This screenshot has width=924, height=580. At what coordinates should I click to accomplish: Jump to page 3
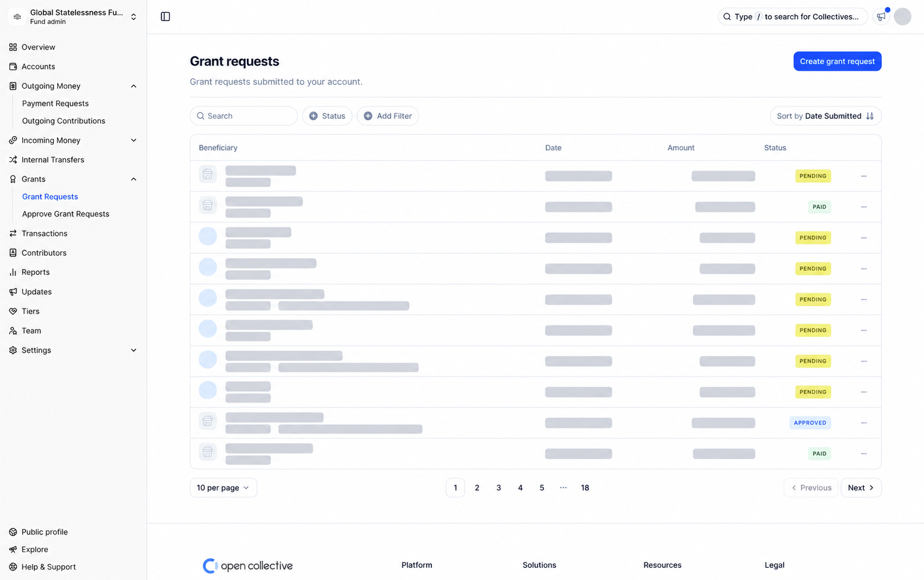click(498, 488)
